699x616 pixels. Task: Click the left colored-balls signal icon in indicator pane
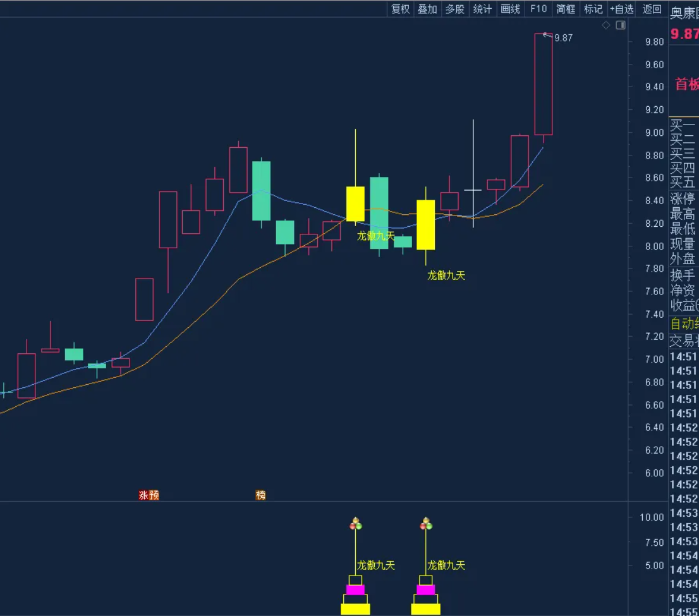pos(356,524)
